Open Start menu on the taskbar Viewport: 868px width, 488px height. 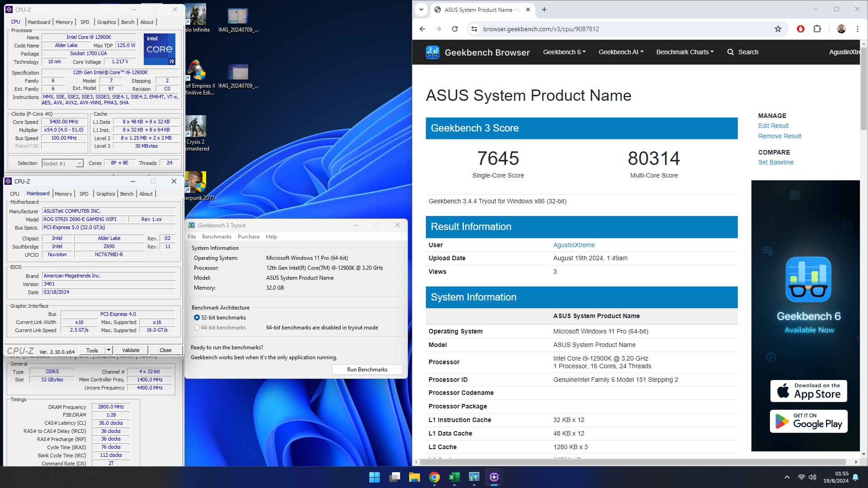point(374,477)
